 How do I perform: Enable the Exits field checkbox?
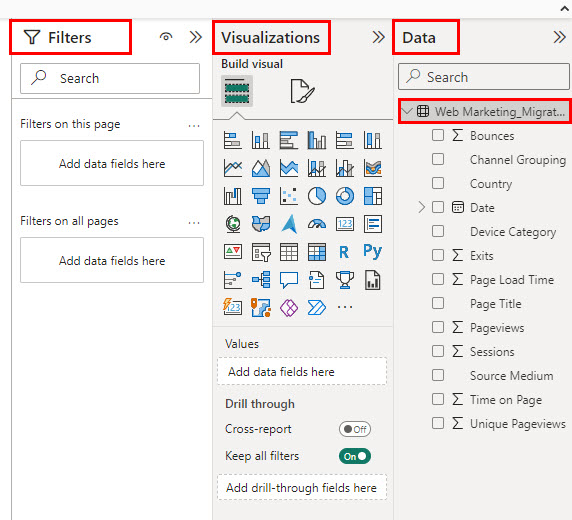pos(438,255)
